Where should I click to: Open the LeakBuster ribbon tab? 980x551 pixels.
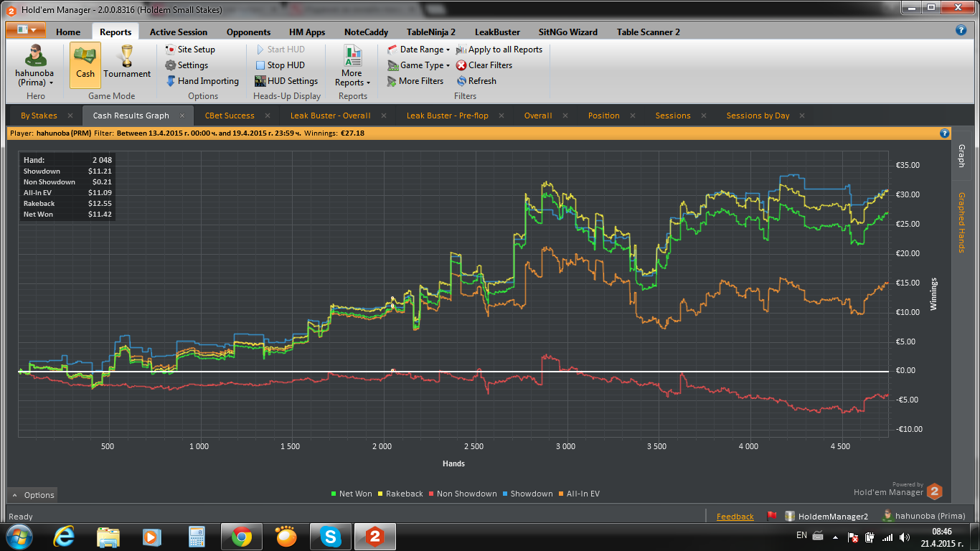pos(497,32)
